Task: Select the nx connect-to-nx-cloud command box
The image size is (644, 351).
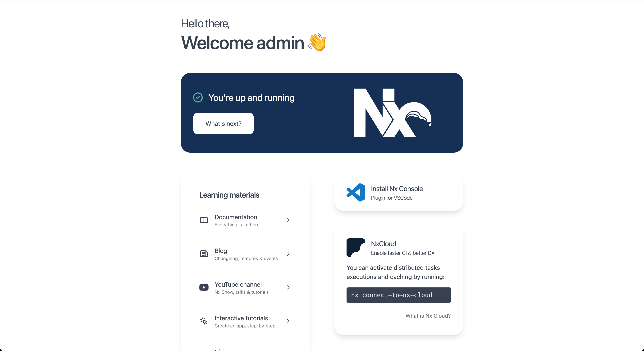Action: (x=398, y=295)
